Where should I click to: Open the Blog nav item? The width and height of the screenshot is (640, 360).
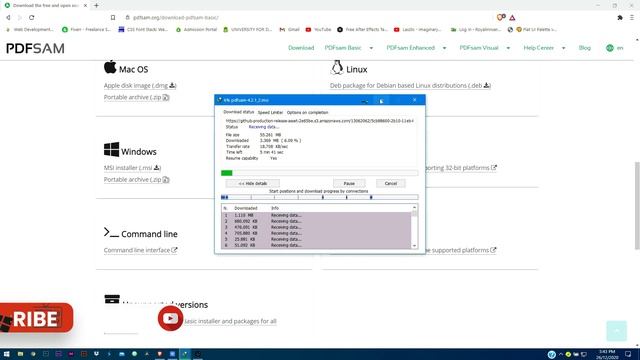[584, 48]
